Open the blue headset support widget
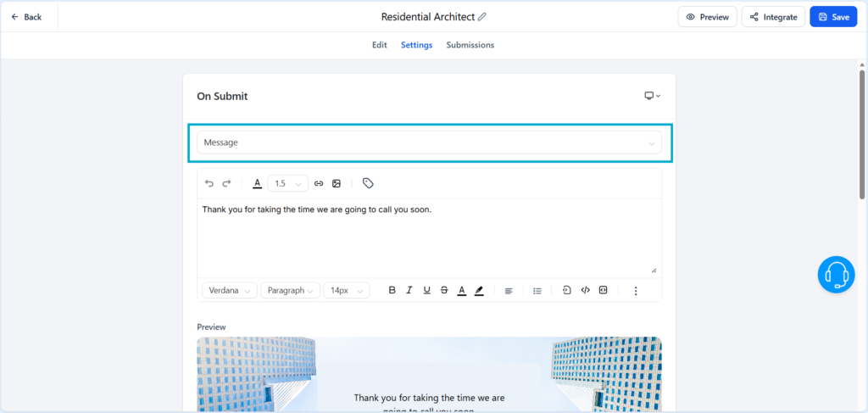 pos(836,275)
